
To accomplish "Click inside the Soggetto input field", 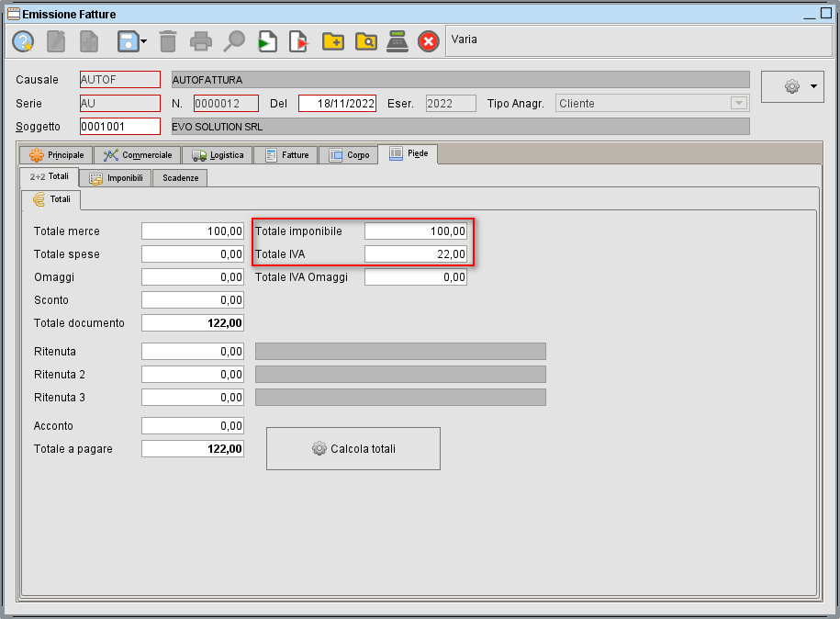I will click(x=119, y=126).
